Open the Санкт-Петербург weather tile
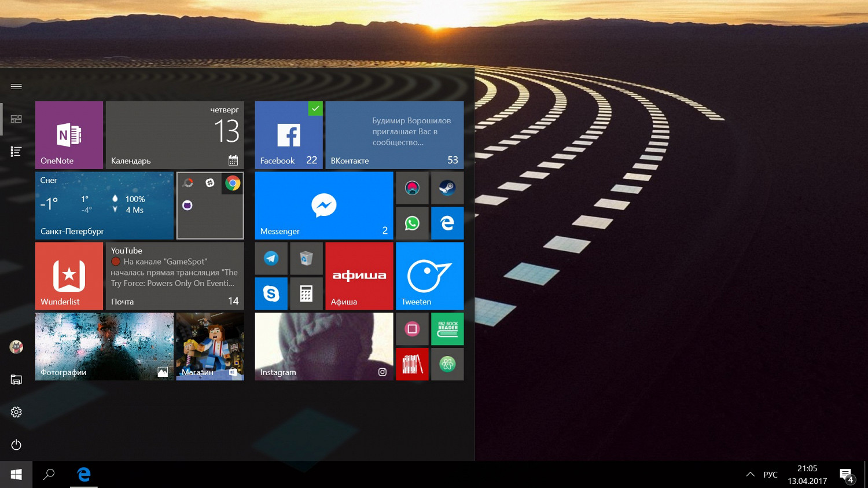The image size is (868, 488). tap(104, 206)
